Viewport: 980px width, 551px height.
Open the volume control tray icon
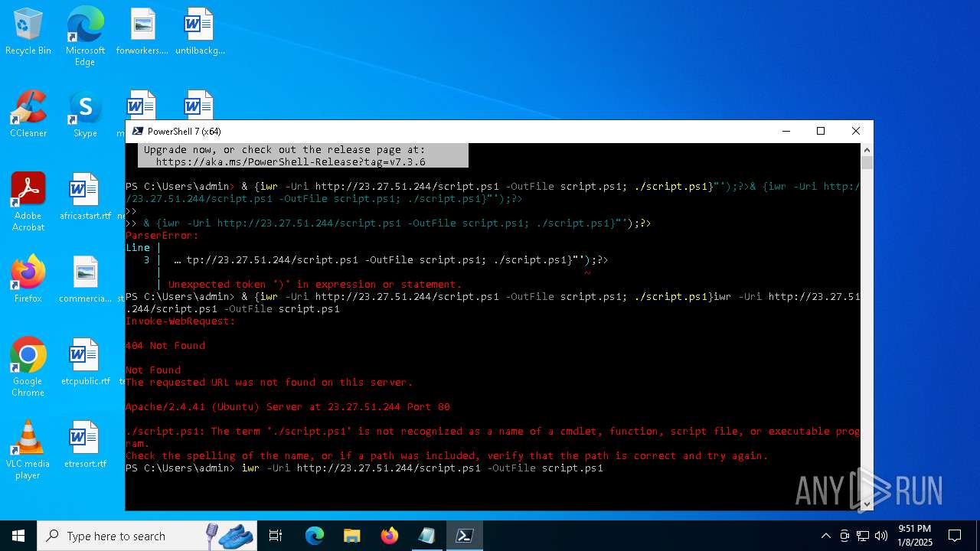(881, 536)
